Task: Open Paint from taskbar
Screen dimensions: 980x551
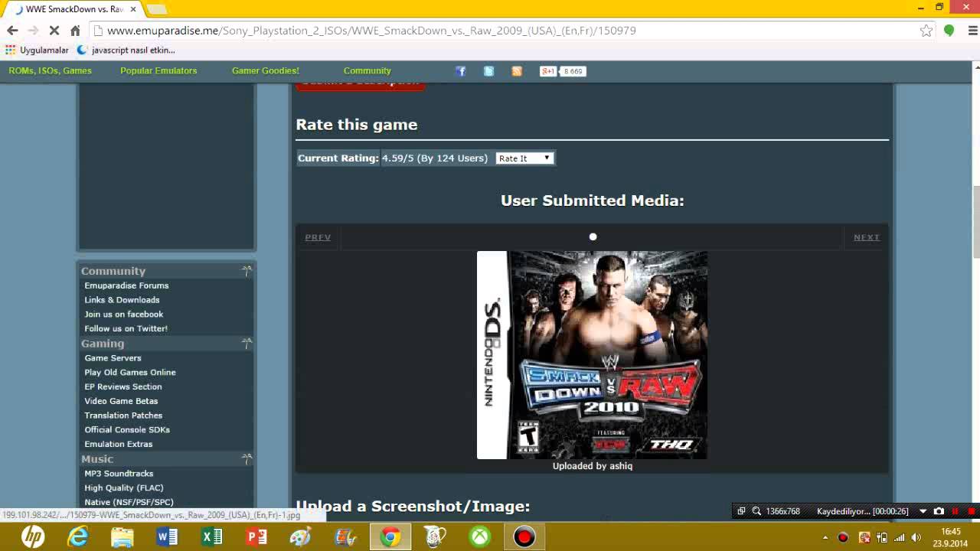Action: pos(301,537)
